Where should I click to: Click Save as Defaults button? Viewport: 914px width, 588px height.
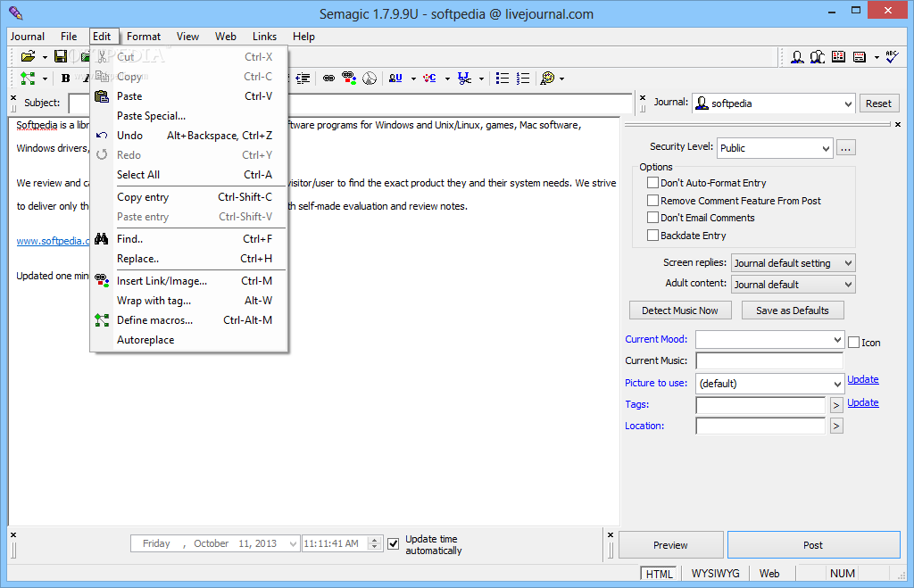coord(793,311)
